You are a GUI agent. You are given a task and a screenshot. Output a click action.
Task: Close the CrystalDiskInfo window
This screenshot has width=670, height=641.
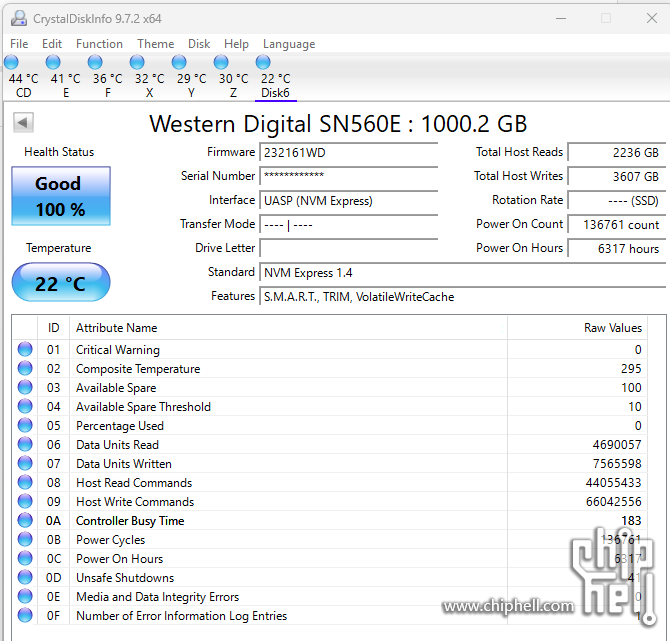[652, 18]
